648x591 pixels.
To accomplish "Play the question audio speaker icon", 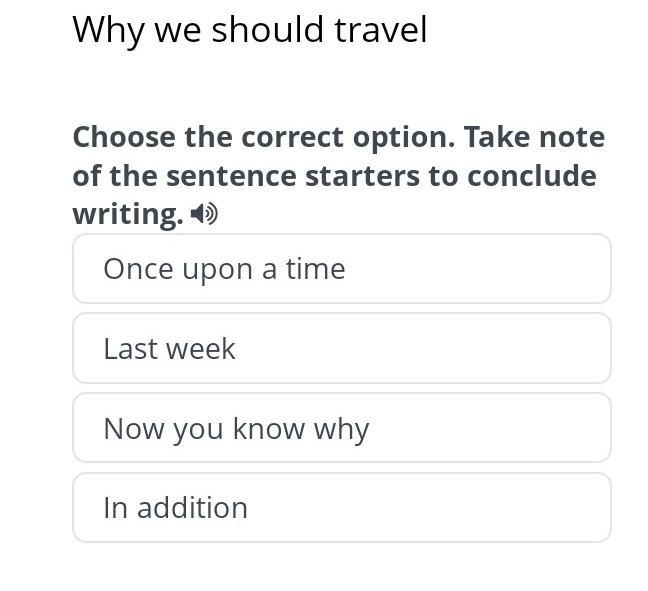I will point(204,214).
